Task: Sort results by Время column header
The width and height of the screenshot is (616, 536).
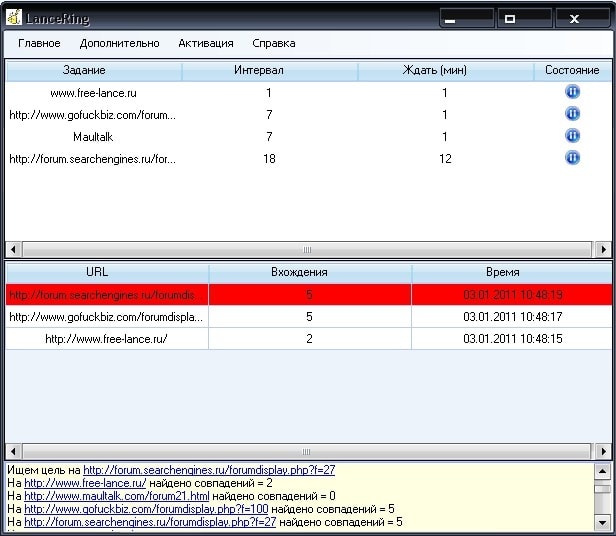Action: click(x=502, y=272)
